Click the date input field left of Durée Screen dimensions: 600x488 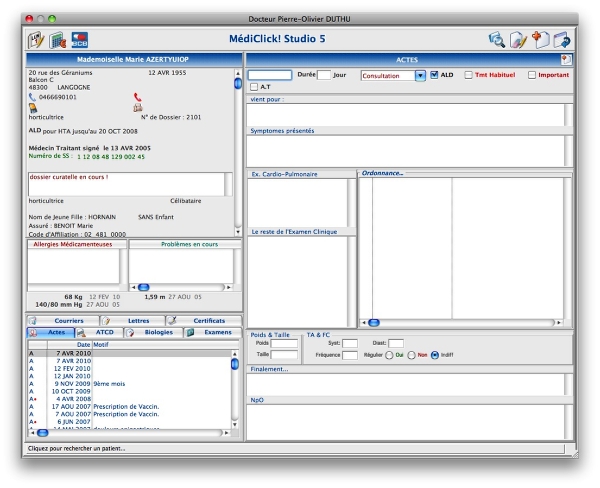270,75
